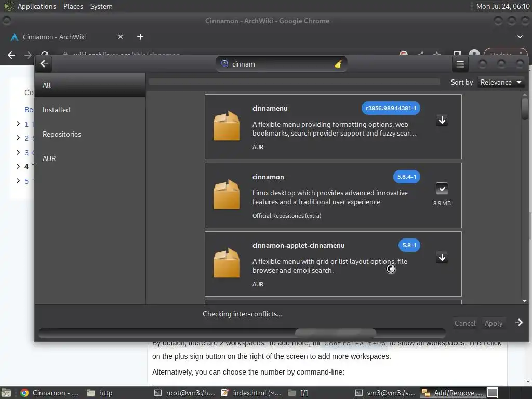This screenshot has width=532, height=399.
Task: Uncheck the installed cinnamon package checkbox
Action: click(x=442, y=189)
